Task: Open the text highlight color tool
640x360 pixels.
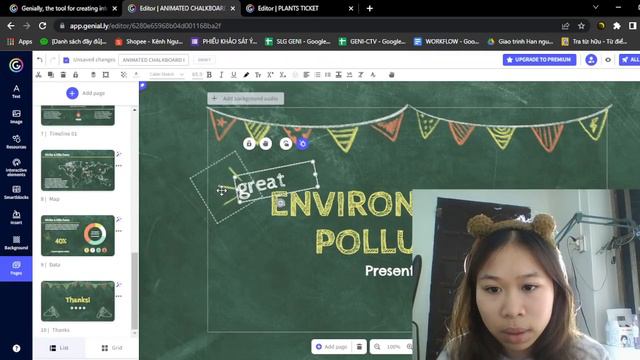Action: 246,75
